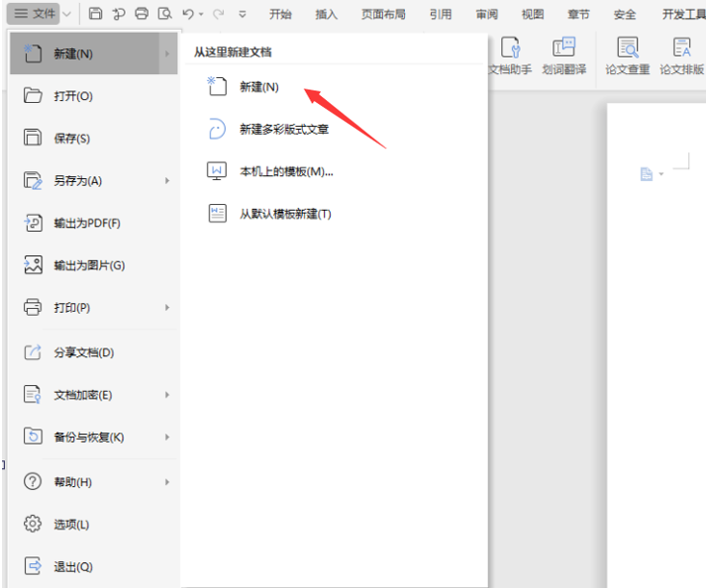The height and width of the screenshot is (588, 706).
Task: Expand the 备份与恢复(K) submenu arrow
Action: click(x=167, y=438)
